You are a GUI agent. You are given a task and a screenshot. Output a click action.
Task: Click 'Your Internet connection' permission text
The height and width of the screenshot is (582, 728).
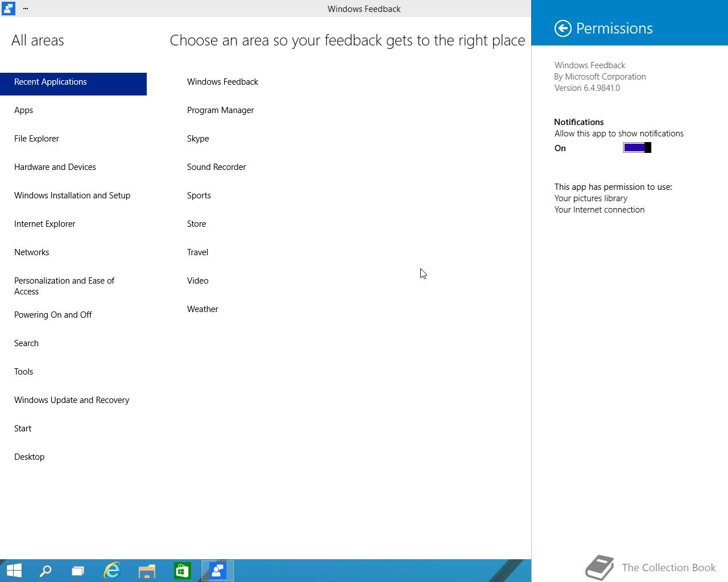click(x=599, y=210)
